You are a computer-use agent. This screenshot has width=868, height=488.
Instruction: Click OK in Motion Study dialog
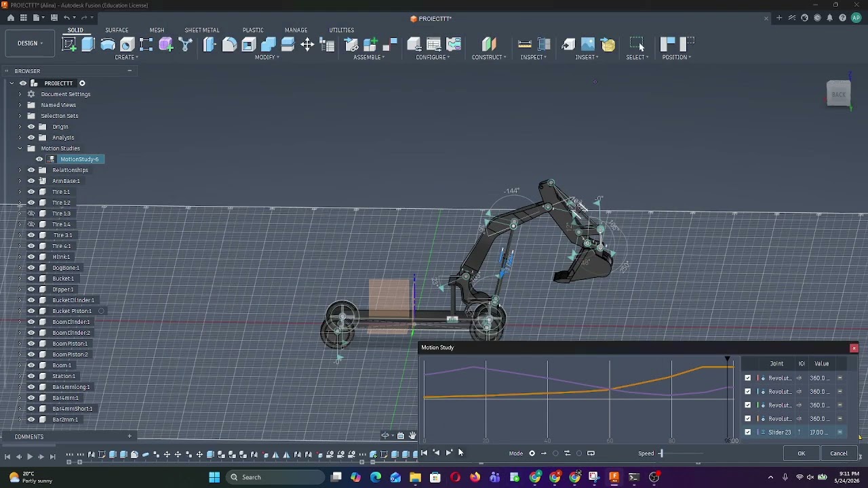coord(802,453)
